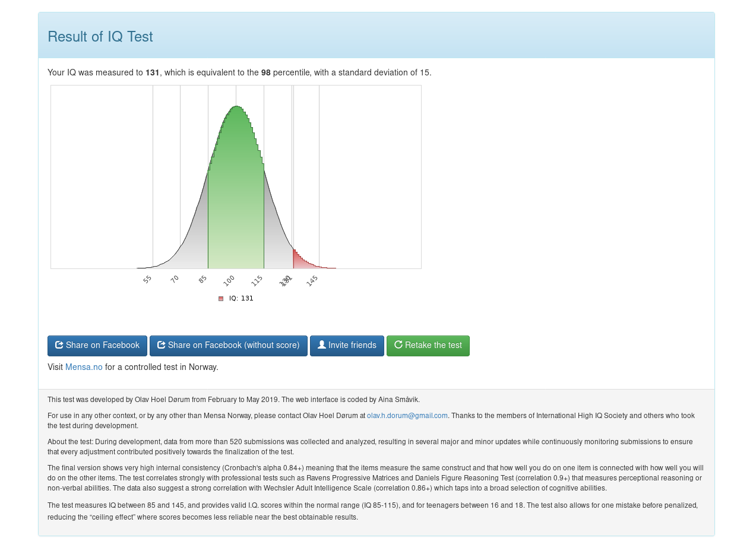Screen dimensions: 753x560
Task: Click the red shaded tail of the curve
Action: (x=299, y=261)
